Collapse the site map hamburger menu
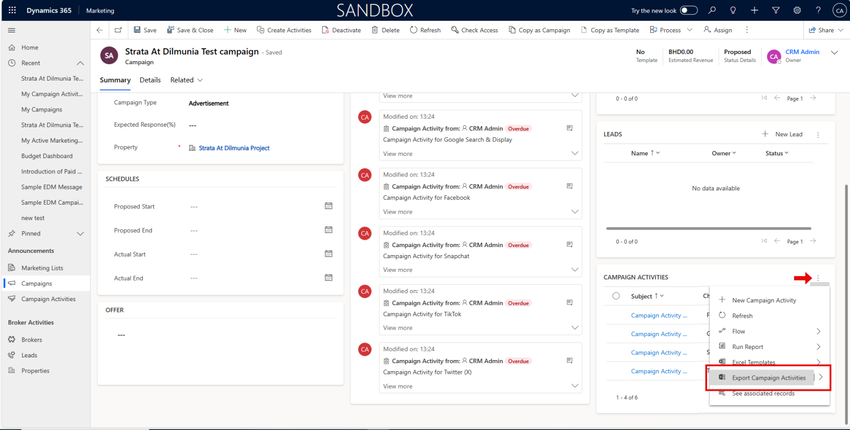 click(x=11, y=30)
